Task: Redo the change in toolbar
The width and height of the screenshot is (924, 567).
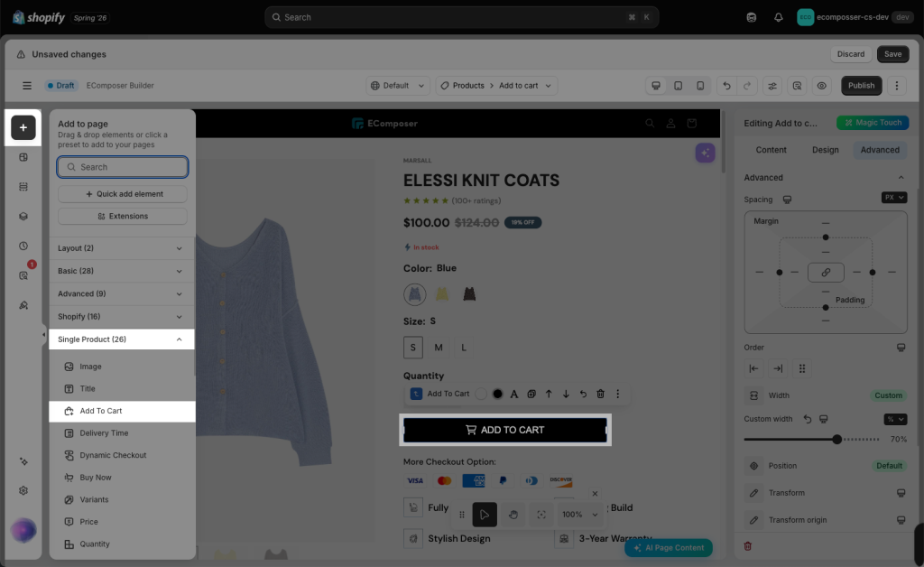Action: point(747,86)
